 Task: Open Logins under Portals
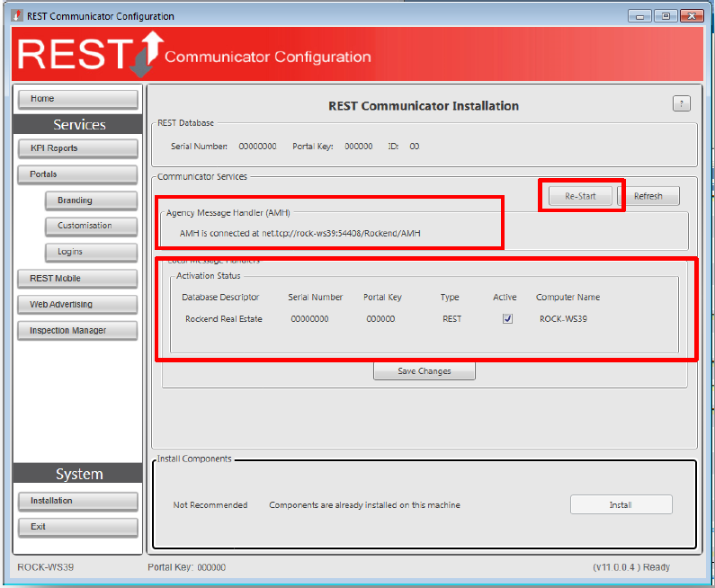91,252
